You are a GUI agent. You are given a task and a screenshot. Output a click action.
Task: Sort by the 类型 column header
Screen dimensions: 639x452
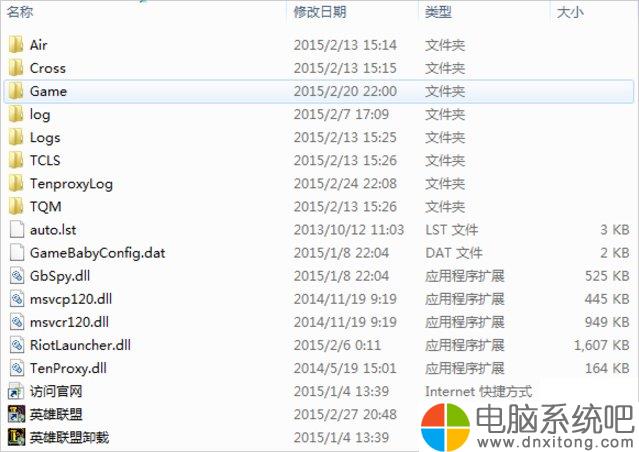tap(438, 12)
